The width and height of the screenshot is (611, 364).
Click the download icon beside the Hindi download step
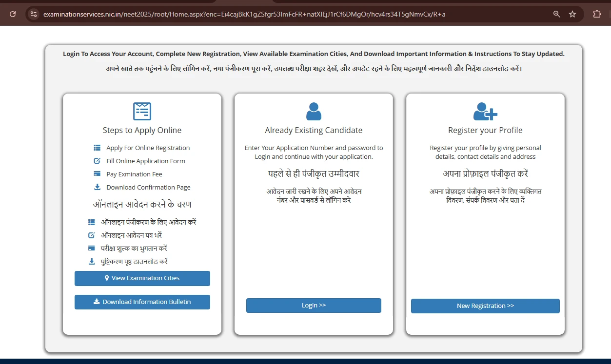click(x=91, y=261)
